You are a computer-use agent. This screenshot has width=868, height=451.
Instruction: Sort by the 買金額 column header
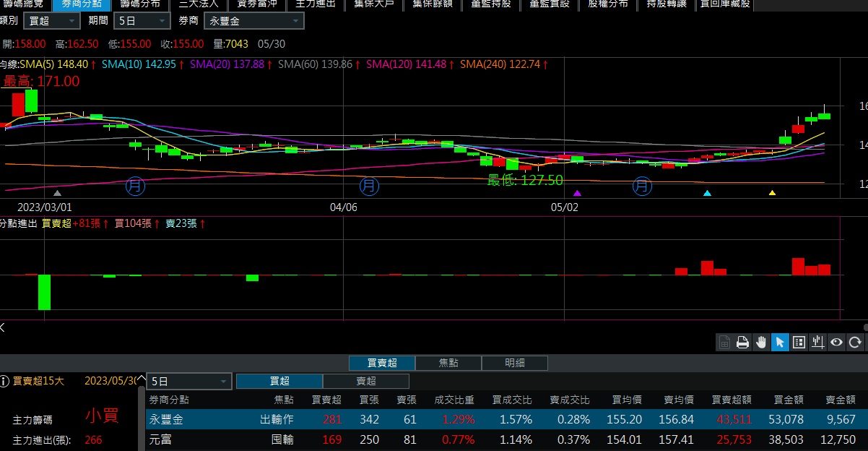click(x=789, y=400)
